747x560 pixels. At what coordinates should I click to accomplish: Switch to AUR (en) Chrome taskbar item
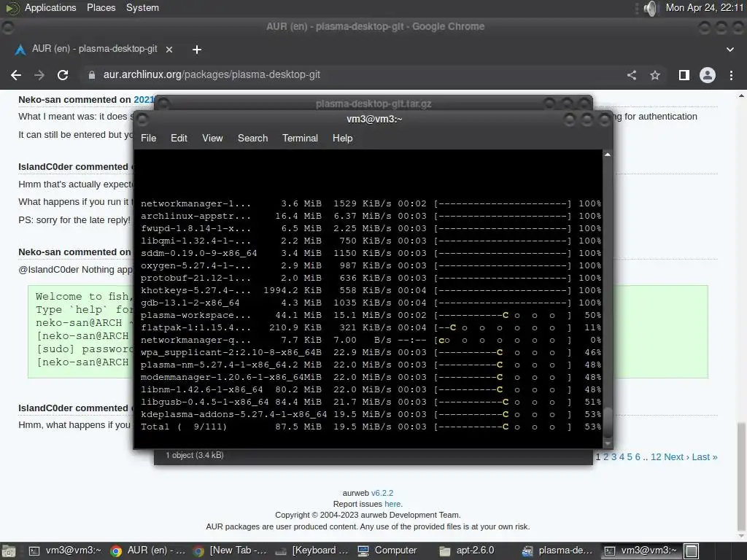coord(147,551)
